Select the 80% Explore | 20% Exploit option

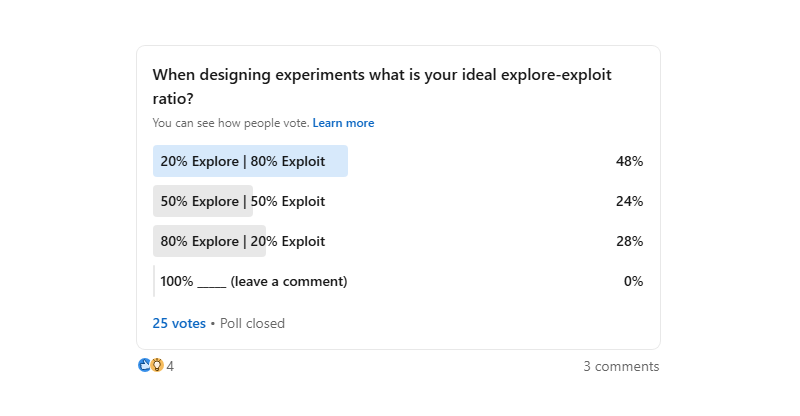point(240,241)
